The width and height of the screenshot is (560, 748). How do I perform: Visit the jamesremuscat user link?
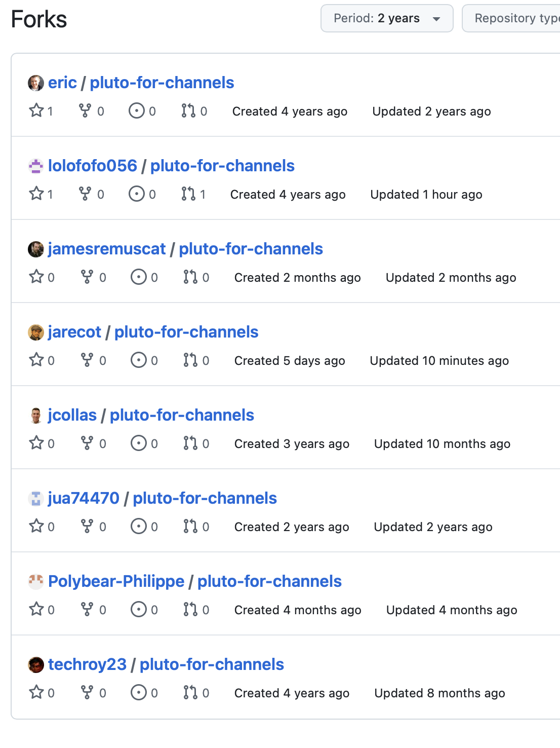pyautogui.click(x=107, y=249)
